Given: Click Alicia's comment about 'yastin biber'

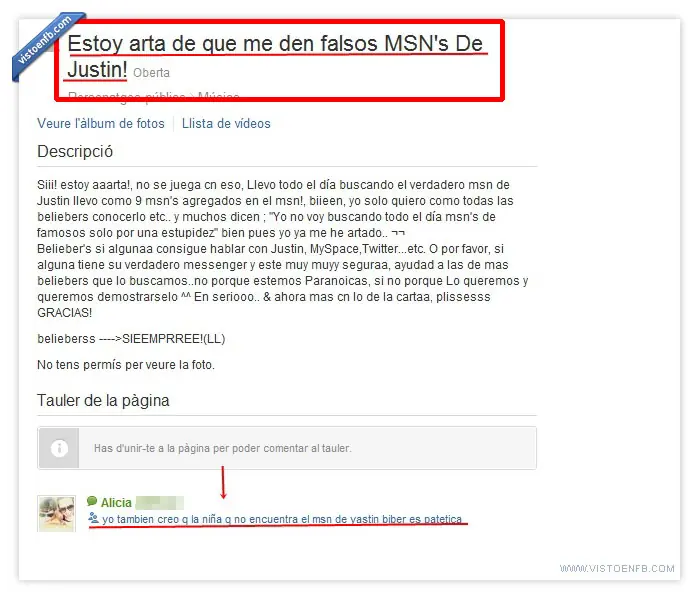Looking at the screenshot, I should 282,519.
